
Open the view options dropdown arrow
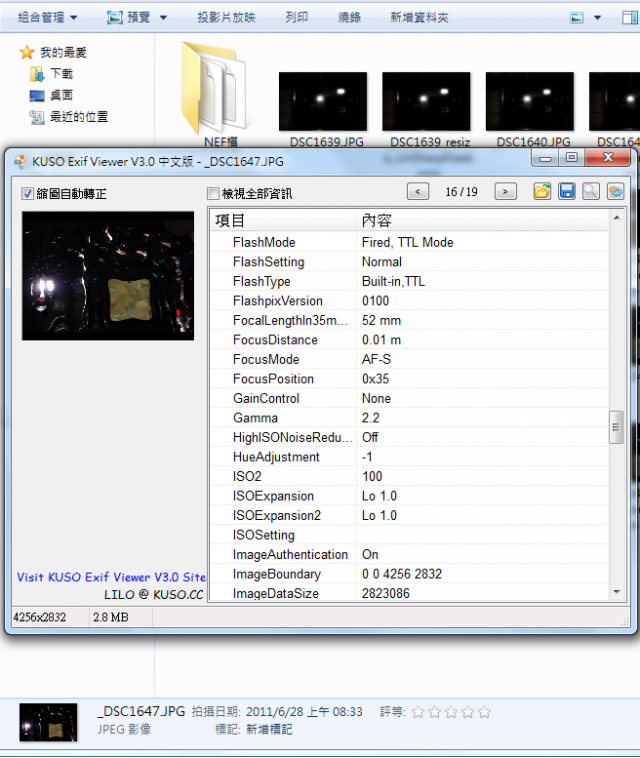pyautogui.click(x=597, y=18)
